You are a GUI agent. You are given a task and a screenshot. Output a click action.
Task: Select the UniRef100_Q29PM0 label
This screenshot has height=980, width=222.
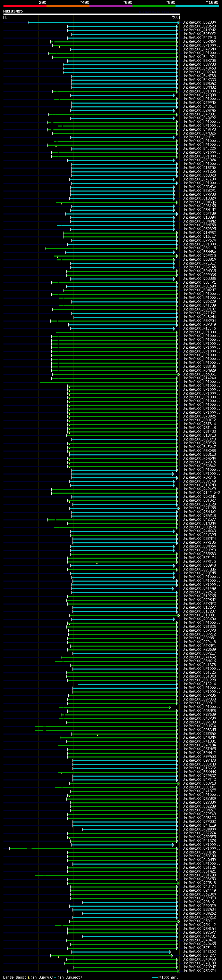click(199, 103)
